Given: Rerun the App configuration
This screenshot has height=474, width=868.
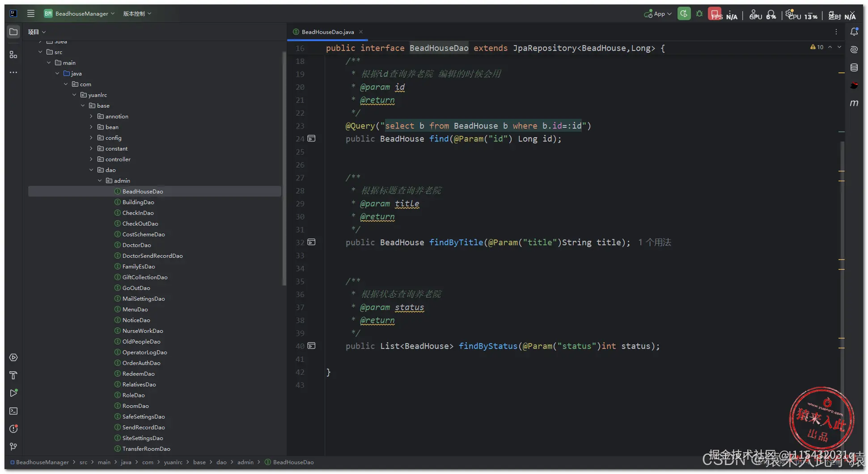Looking at the screenshot, I should [x=684, y=14].
